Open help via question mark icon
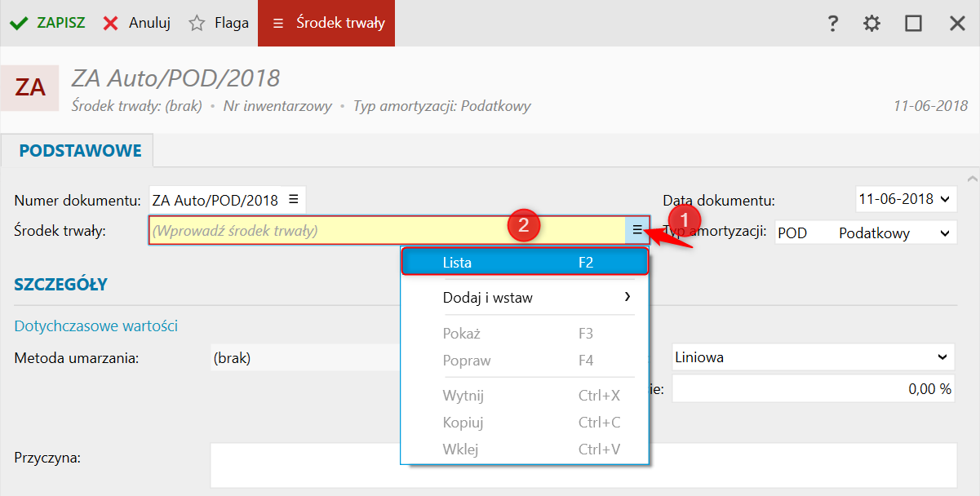The image size is (980, 496). 832,24
